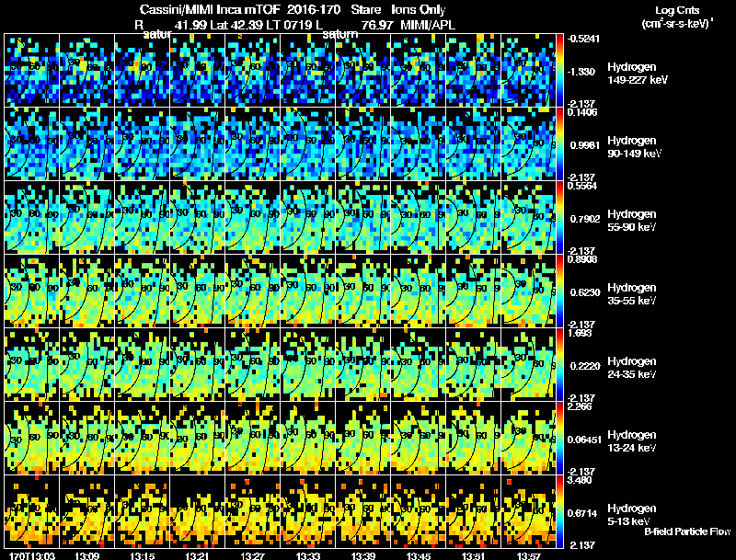The height and width of the screenshot is (560, 736).
Task: Click the '170T13:03' time label
Action: [x=32, y=555]
